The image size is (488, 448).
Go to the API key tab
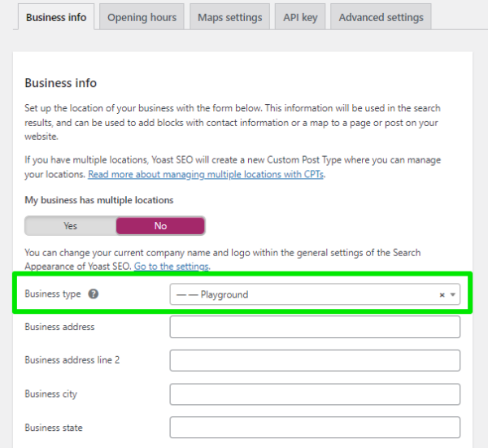(300, 17)
